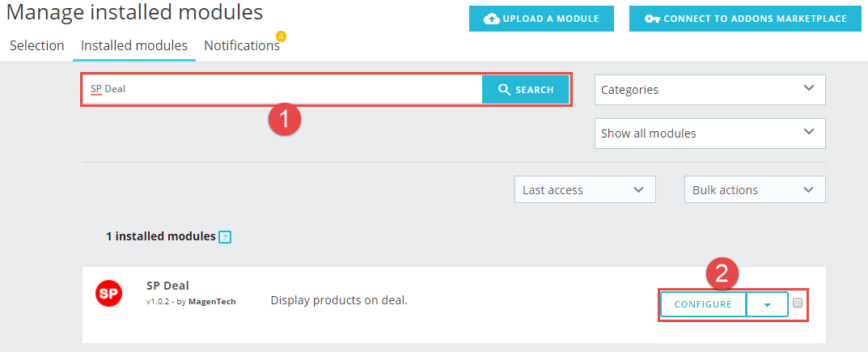Click the MagenTech author name
Viewport: 868px width, 352px height.
pyautogui.click(x=212, y=302)
